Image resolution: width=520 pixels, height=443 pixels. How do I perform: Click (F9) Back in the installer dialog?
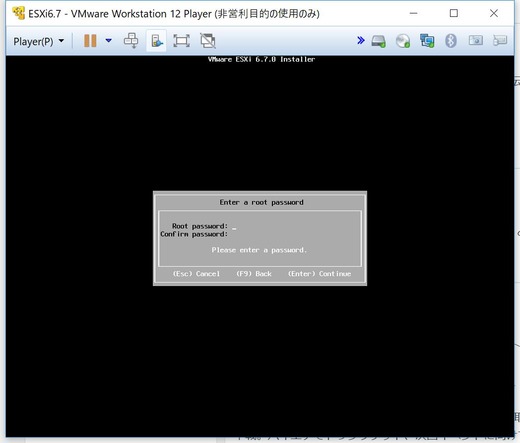point(254,274)
